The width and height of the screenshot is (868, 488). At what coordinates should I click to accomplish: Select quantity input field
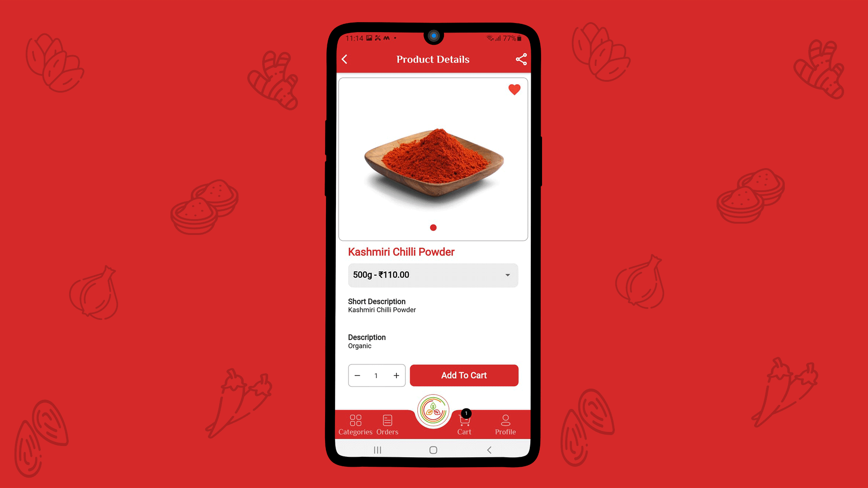point(376,375)
